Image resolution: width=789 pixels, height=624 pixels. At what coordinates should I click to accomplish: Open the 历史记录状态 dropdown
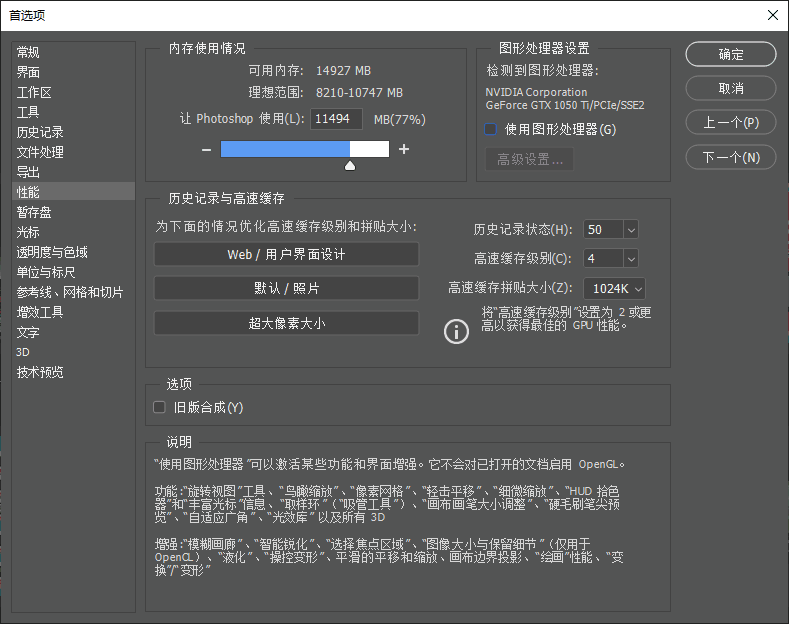tap(629, 229)
